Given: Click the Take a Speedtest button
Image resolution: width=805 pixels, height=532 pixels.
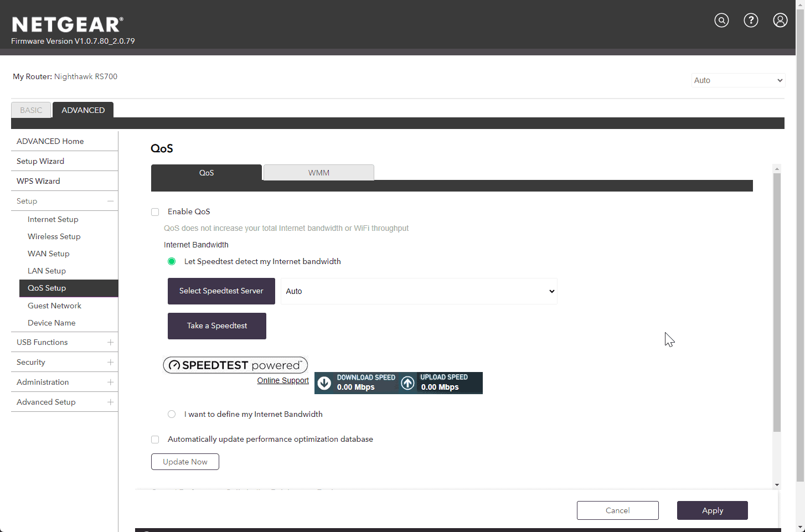Looking at the screenshot, I should (x=216, y=326).
